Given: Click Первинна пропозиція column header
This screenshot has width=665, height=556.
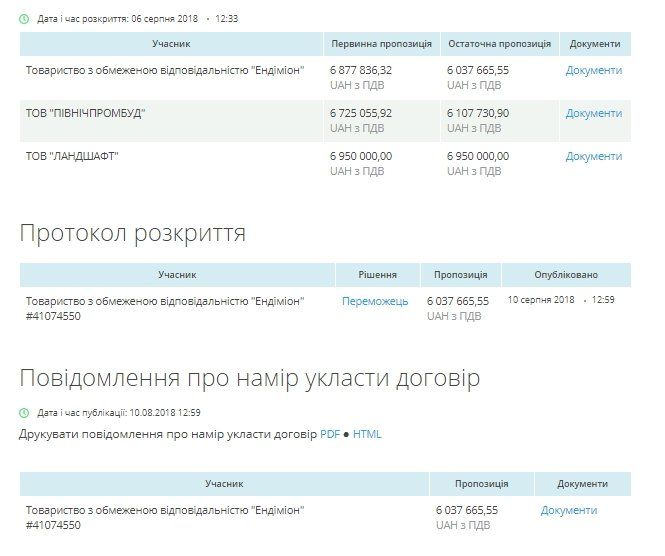Looking at the screenshot, I should pyautogui.click(x=381, y=44).
